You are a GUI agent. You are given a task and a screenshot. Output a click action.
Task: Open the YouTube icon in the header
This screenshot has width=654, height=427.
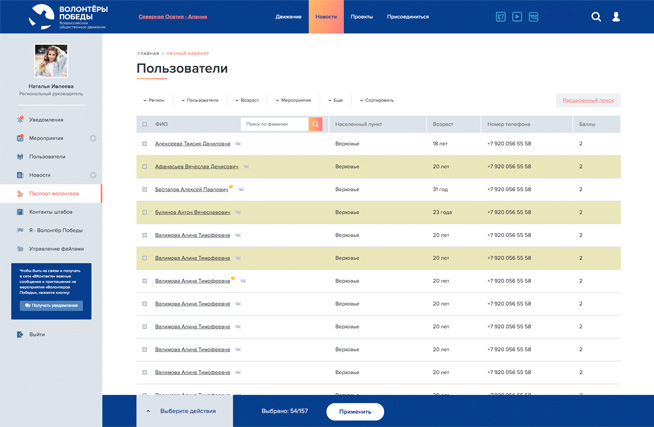pos(517,17)
